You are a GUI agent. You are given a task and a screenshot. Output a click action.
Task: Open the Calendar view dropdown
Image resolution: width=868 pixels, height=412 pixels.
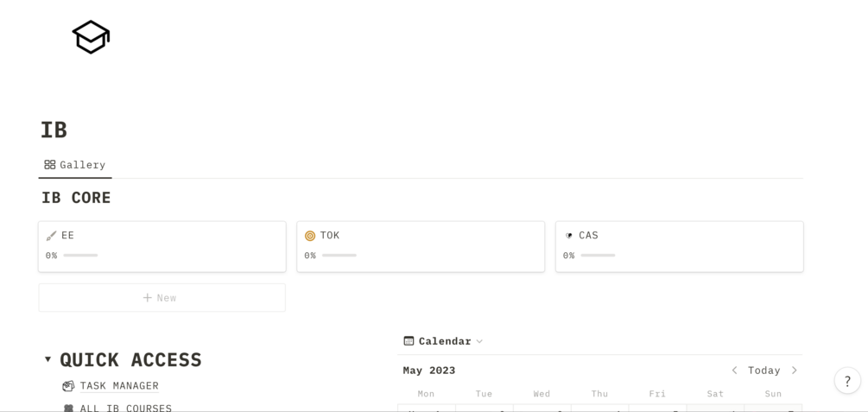click(479, 341)
